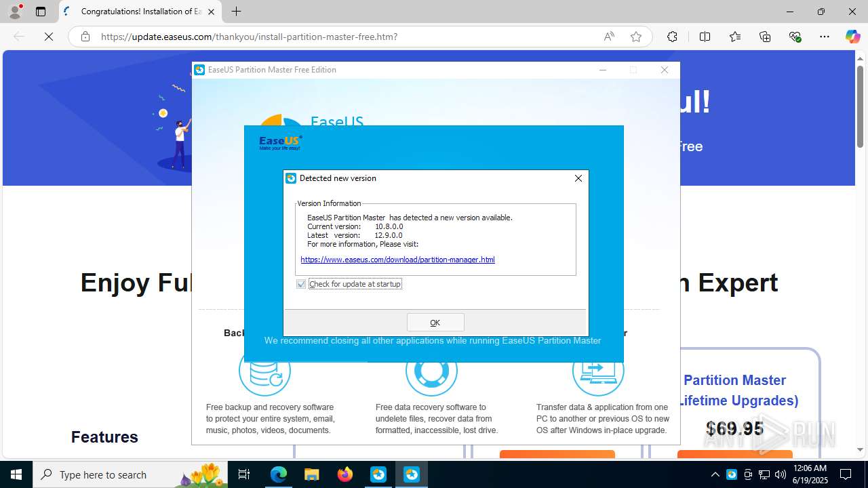
Task: Open Microsoft Edge from the taskbar
Action: point(279,474)
